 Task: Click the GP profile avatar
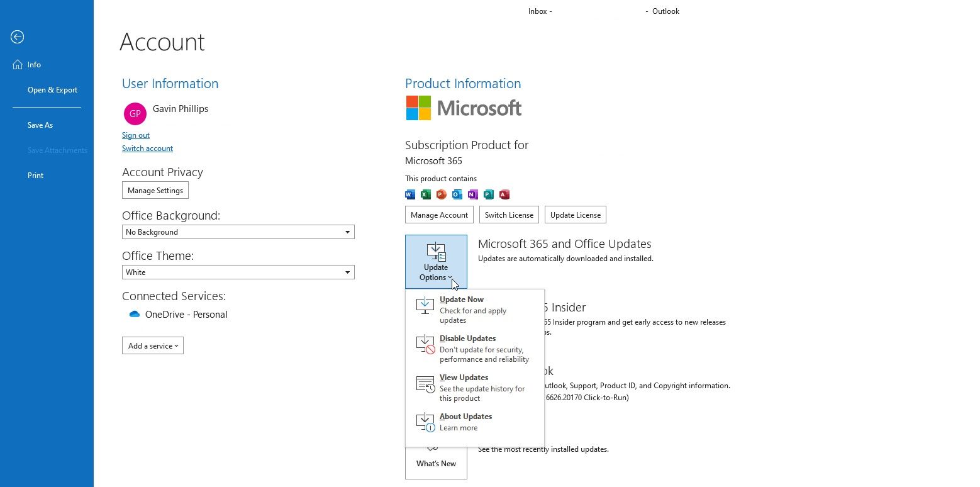tap(135, 114)
